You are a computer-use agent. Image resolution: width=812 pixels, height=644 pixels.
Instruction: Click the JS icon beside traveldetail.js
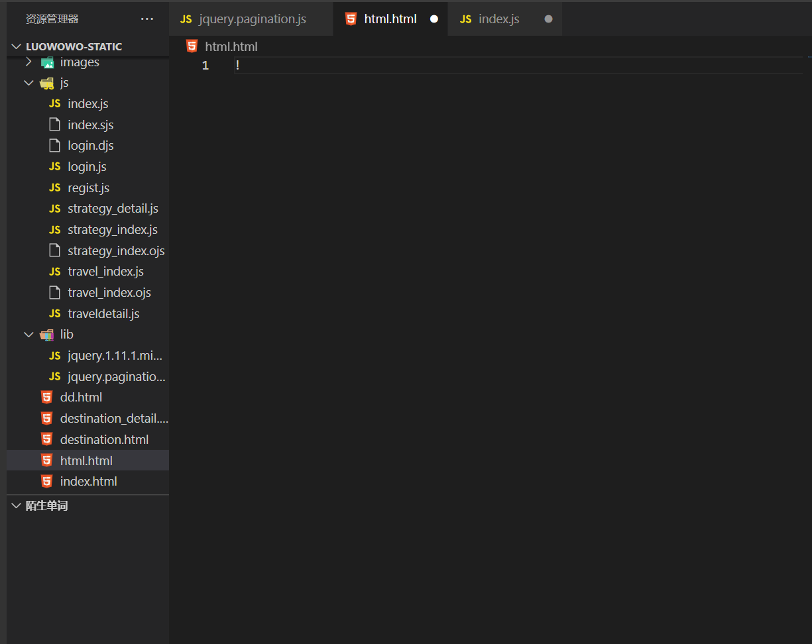click(55, 314)
